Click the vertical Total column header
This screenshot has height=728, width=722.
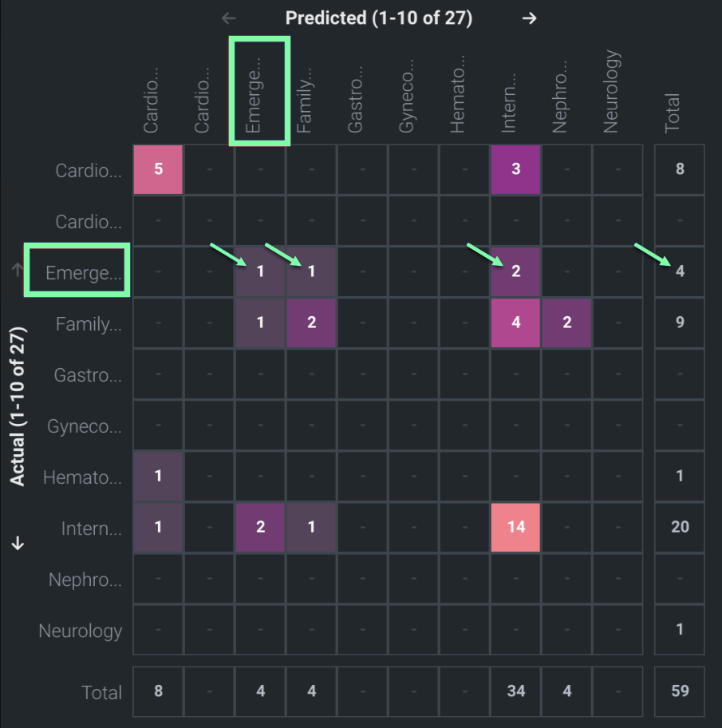tap(673, 113)
